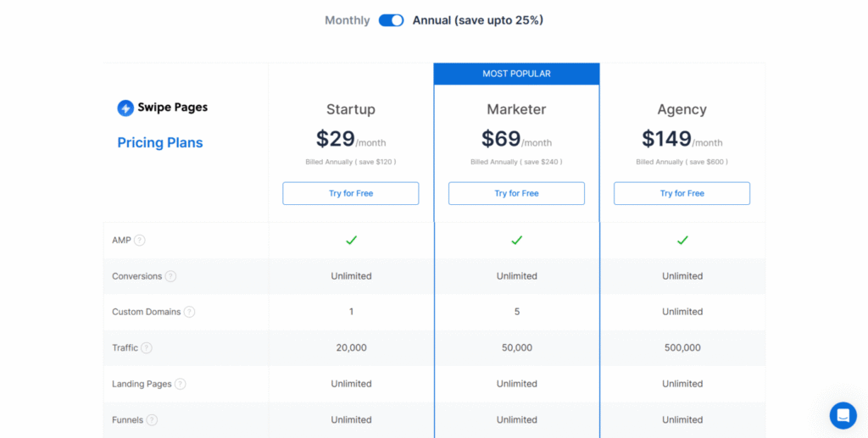Image resolution: width=868 pixels, height=438 pixels.
Task: Click the Funnels row label
Action: pyautogui.click(x=127, y=419)
